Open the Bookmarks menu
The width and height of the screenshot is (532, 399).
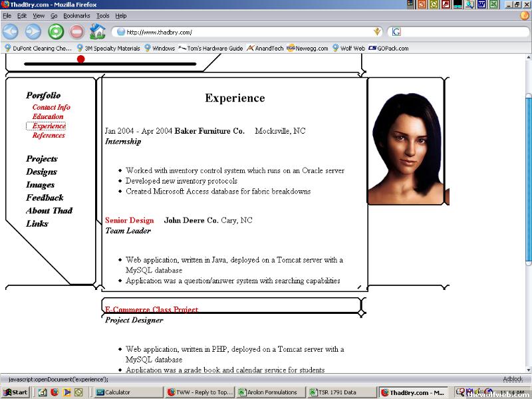pos(76,15)
